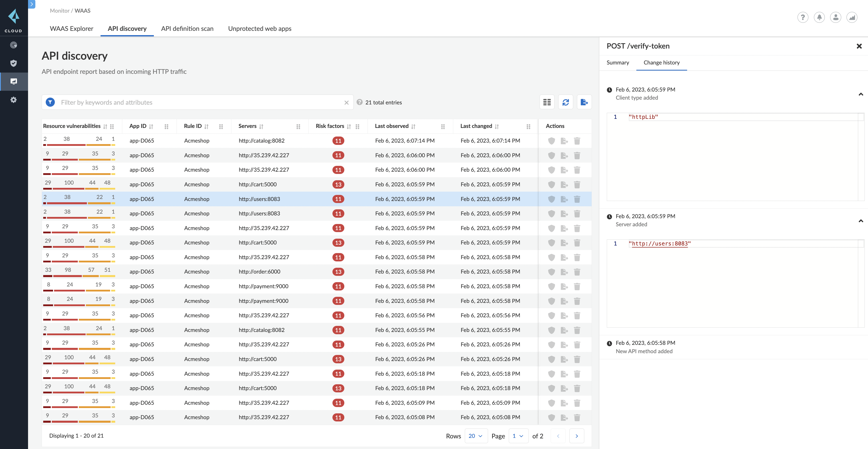Click the Servers column drag handle
This screenshot has height=449, width=868.
[298, 126]
